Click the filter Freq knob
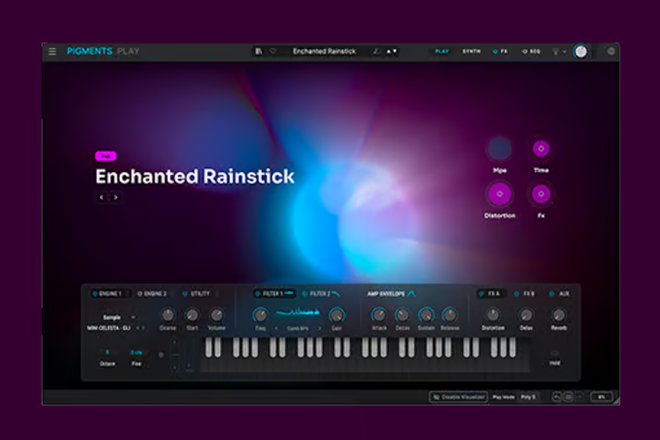Screen dimensions: 660x440 click(x=260, y=315)
